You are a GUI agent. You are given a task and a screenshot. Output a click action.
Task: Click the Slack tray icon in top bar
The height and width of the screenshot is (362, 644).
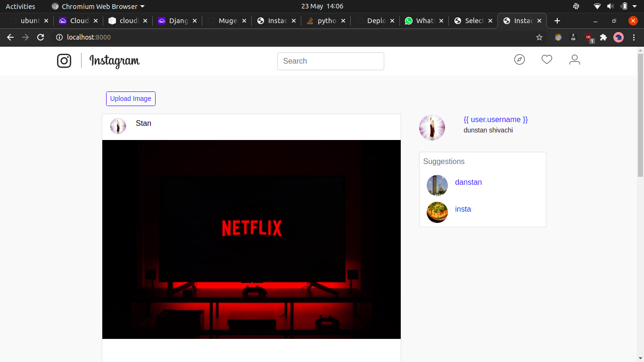[x=576, y=6]
